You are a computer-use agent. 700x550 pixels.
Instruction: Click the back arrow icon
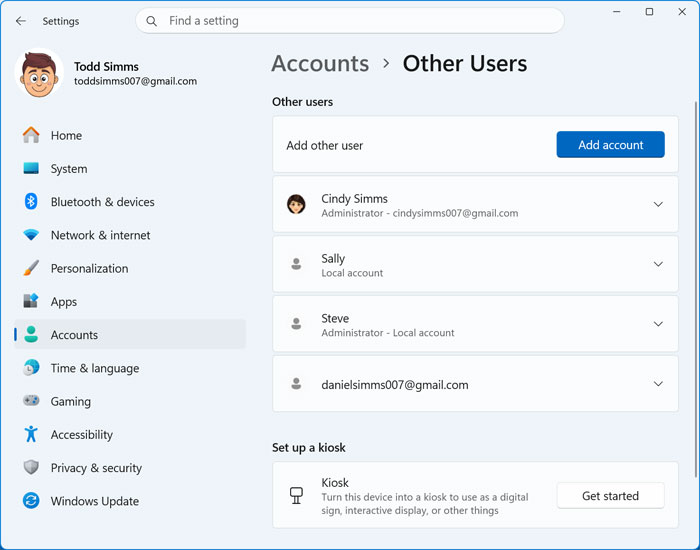coord(21,21)
